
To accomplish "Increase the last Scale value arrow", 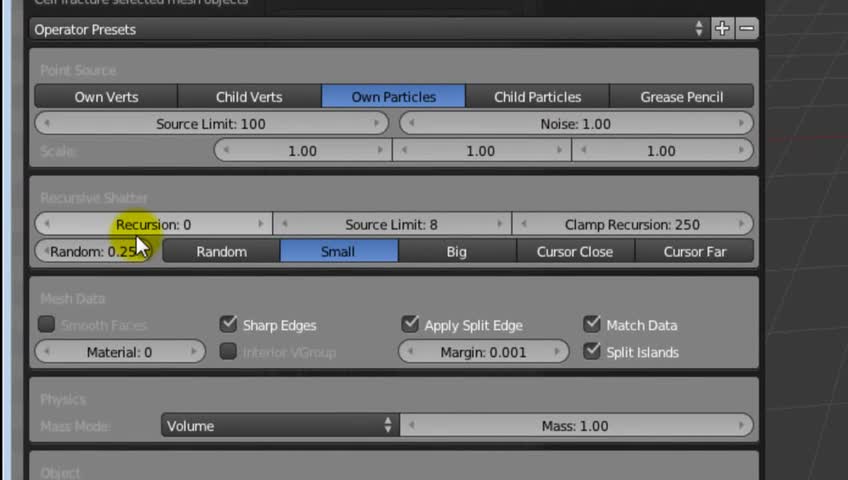I will pyautogui.click(x=741, y=150).
